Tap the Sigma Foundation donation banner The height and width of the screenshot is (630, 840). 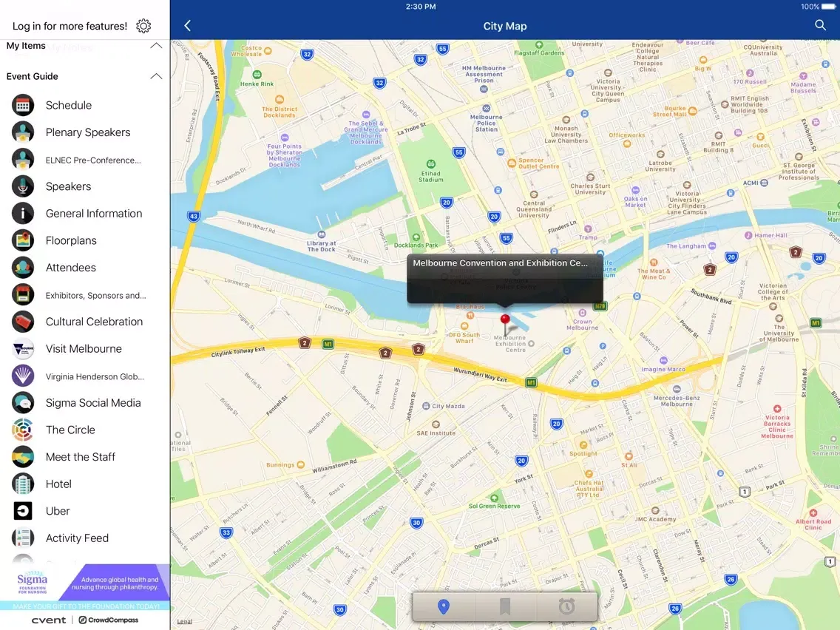click(85, 586)
